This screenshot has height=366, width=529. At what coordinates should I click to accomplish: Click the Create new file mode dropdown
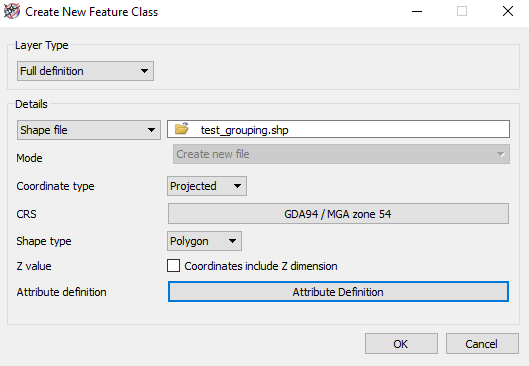point(341,154)
